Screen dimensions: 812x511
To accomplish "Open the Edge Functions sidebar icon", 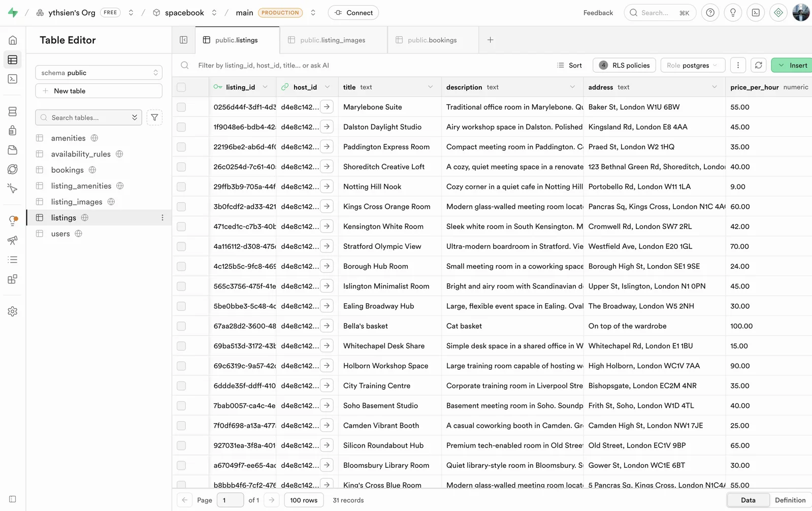I will tap(13, 169).
